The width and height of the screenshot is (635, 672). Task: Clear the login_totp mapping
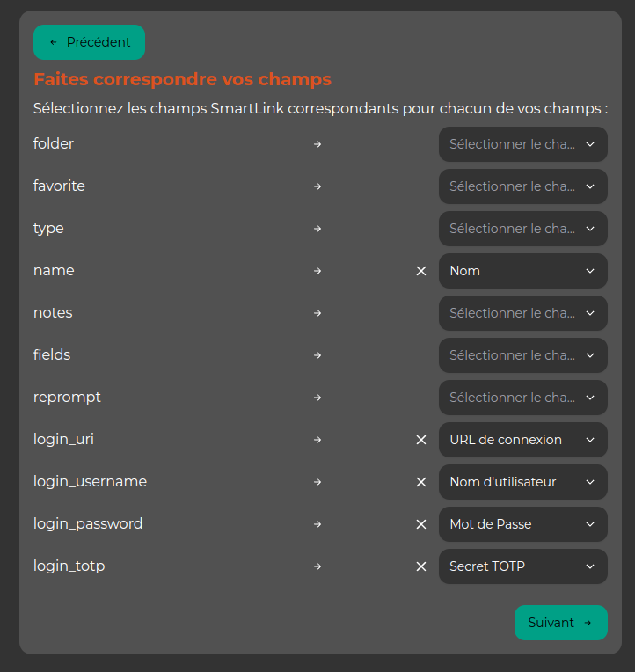pos(421,566)
